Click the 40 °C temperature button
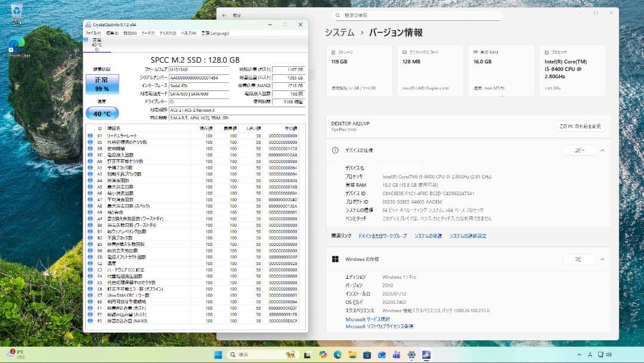 (103, 113)
